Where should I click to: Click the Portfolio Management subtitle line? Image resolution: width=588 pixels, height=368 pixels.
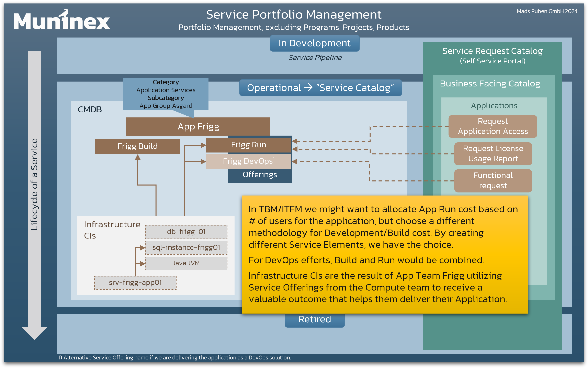[294, 27]
